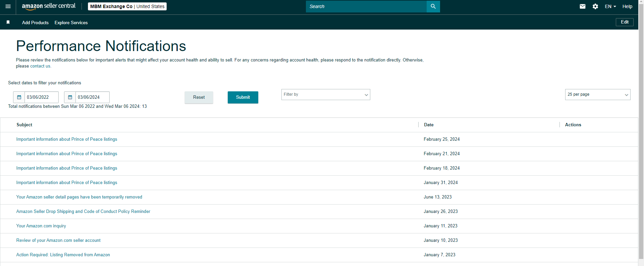
Task: Open Add Products menu item
Action: [35, 23]
